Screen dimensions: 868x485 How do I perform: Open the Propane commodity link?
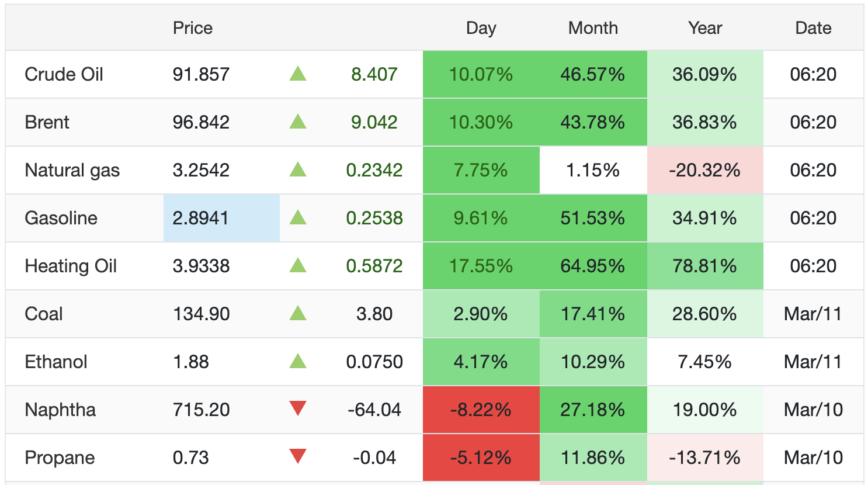[x=60, y=458]
